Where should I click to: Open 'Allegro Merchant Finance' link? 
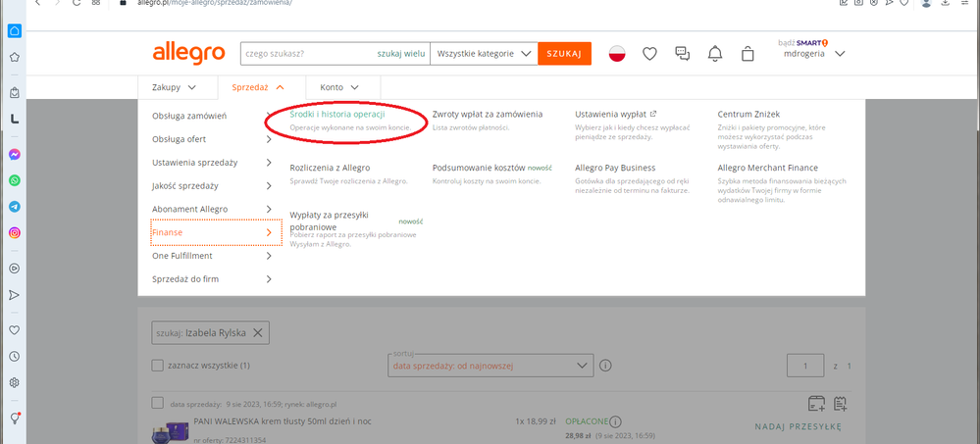pyautogui.click(x=767, y=168)
